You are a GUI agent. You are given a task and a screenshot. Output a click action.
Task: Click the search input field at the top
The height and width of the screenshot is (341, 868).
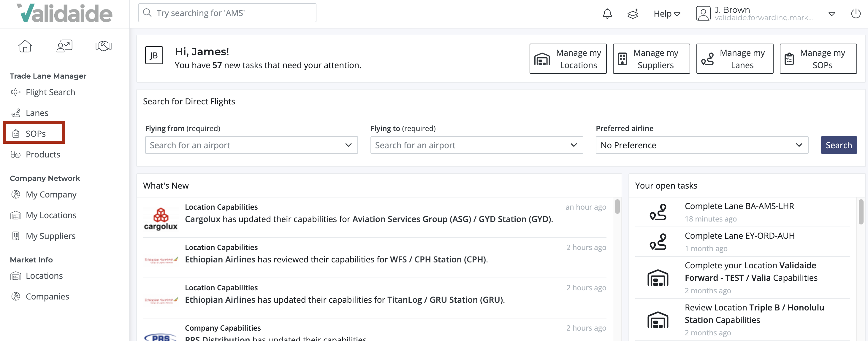227,13
